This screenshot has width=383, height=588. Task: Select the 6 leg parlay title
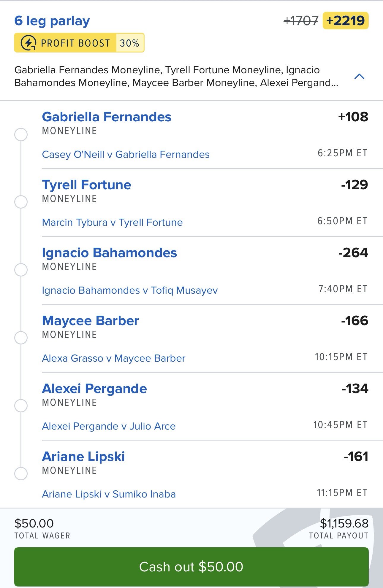(x=52, y=21)
